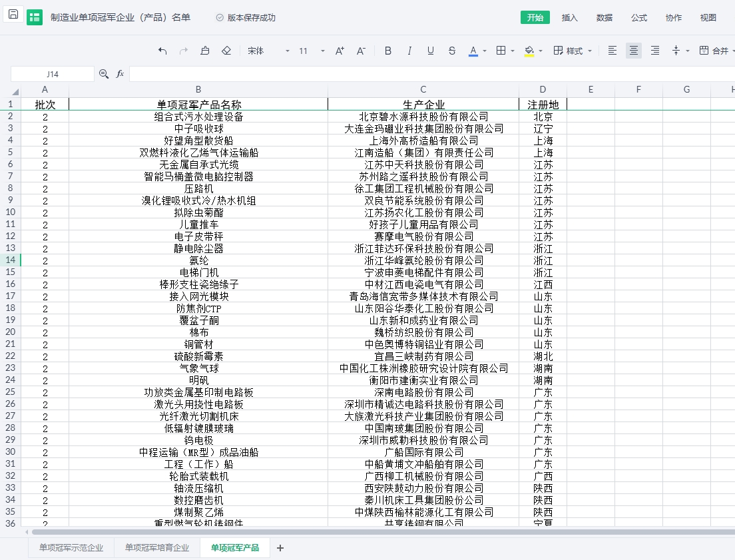The width and height of the screenshot is (735, 560).
Task: Click the document title 制造业单项冠军企业名单
Action: 121,17
